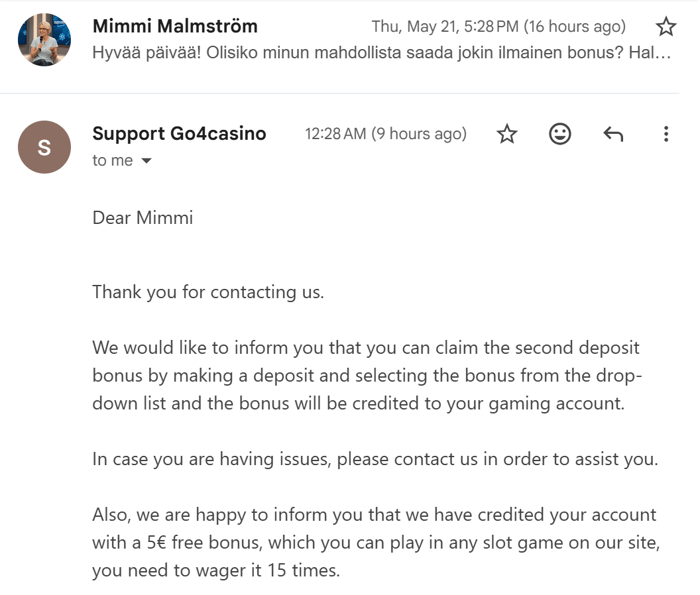Star the Mimmi Malmström message

coord(666,26)
